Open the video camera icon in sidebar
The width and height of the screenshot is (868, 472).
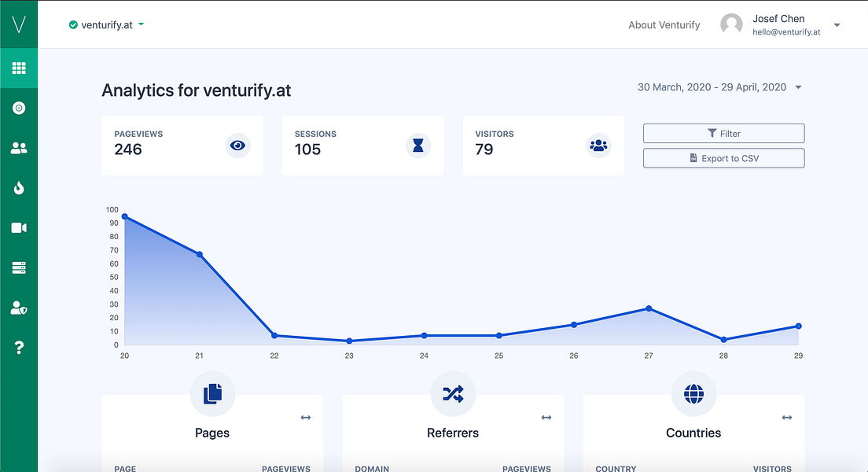pos(19,227)
